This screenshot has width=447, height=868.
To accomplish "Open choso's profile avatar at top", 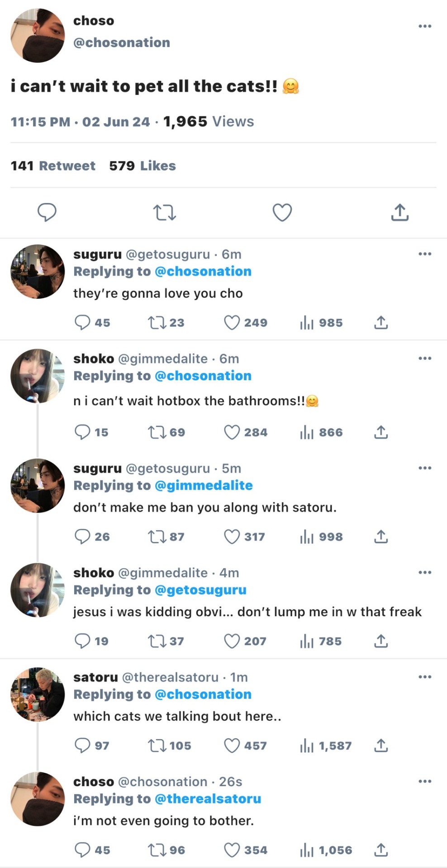I will tap(38, 35).
